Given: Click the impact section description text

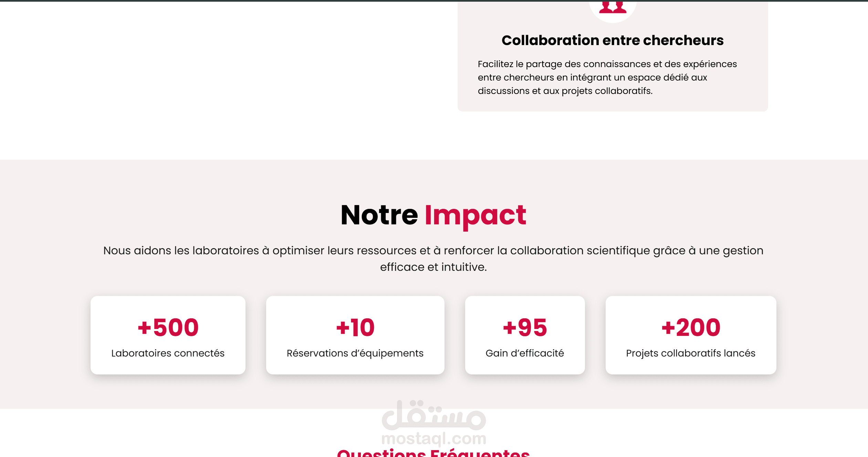Looking at the screenshot, I should (x=433, y=259).
